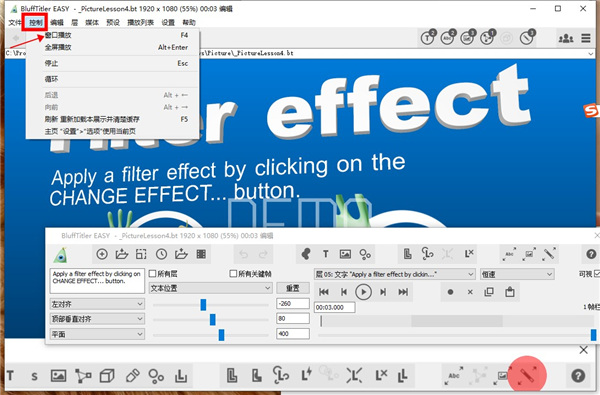
Task: Choose the 刷新 reload menu entry
Action: [x=112, y=119]
